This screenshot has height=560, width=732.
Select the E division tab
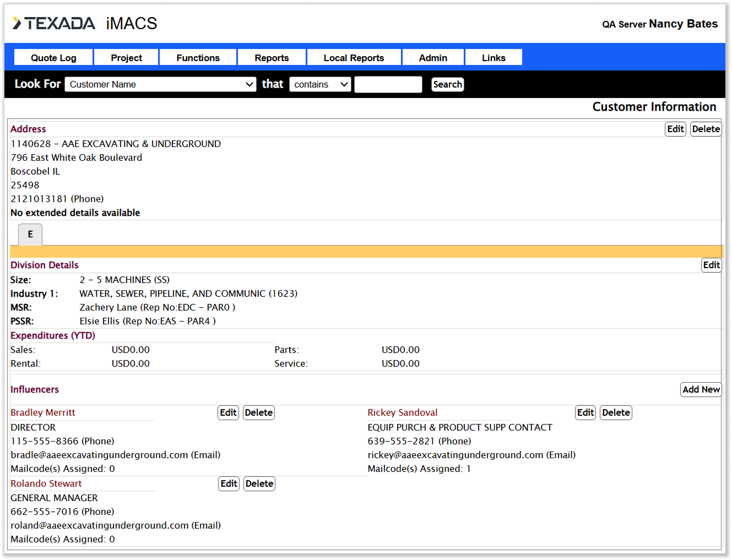click(x=30, y=235)
